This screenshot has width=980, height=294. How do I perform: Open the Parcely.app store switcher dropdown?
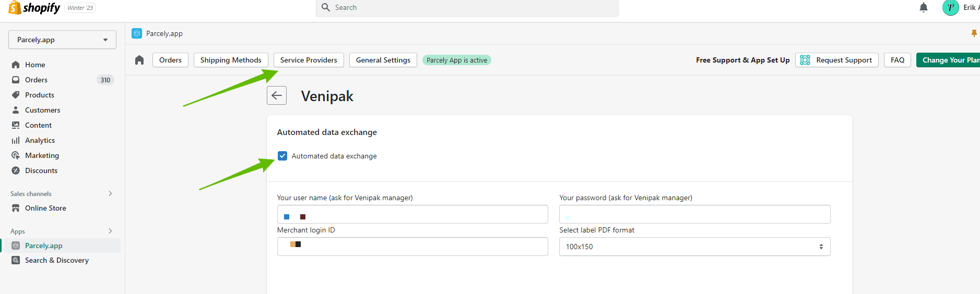click(x=62, y=40)
